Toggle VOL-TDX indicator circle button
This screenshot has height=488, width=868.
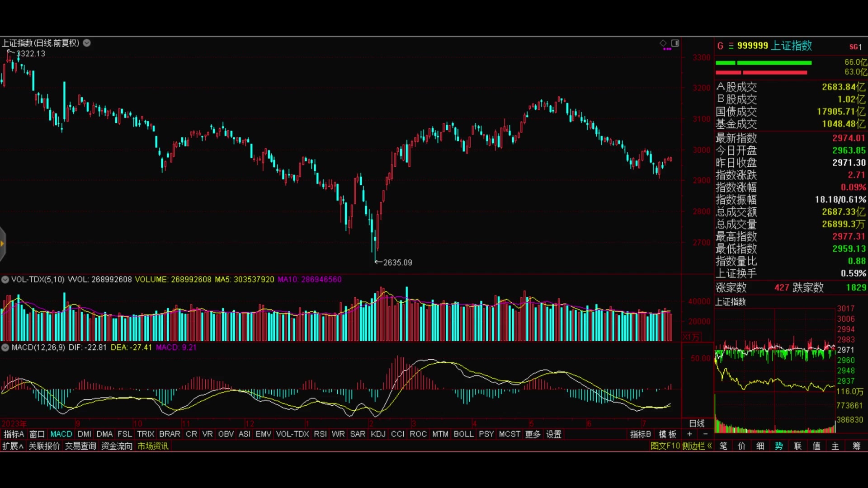coord(5,280)
